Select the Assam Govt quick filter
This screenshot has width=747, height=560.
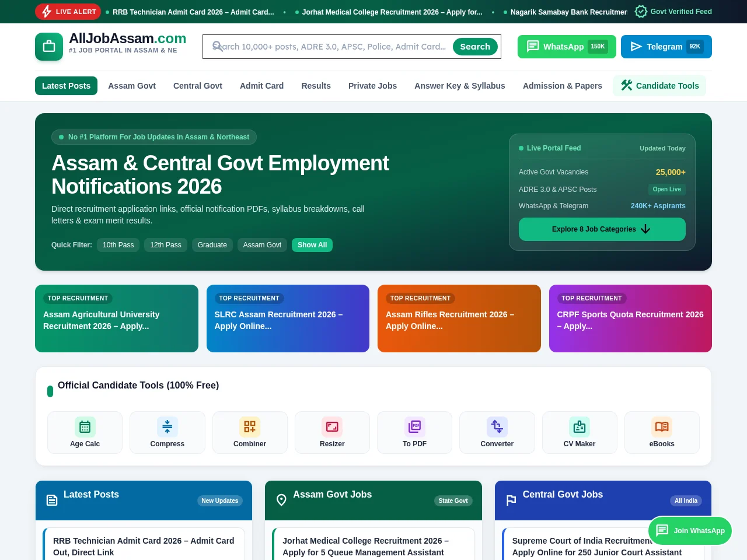point(262,245)
